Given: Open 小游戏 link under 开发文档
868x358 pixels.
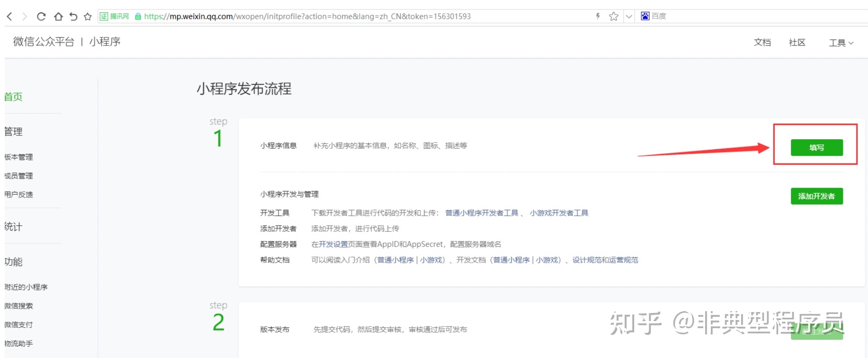Looking at the screenshot, I should point(547,260).
